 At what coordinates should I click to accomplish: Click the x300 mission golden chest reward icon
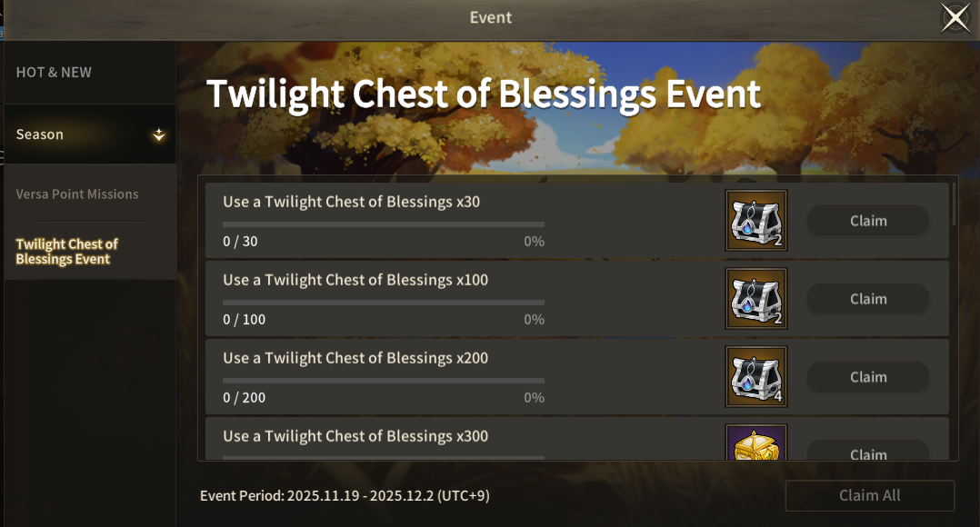click(x=755, y=443)
